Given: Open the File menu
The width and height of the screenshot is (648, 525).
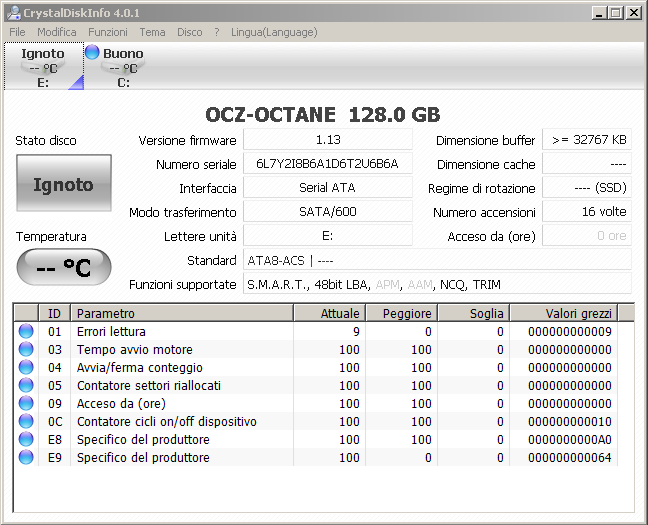Looking at the screenshot, I should pyautogui.click(x=17, y=32).
